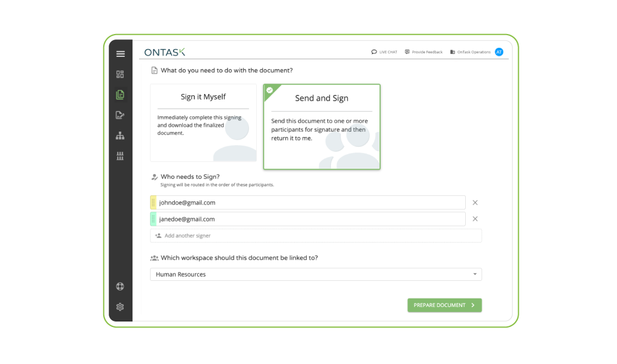Open the sign document pen icon
The image size is (617, 364).
[120, 115]
